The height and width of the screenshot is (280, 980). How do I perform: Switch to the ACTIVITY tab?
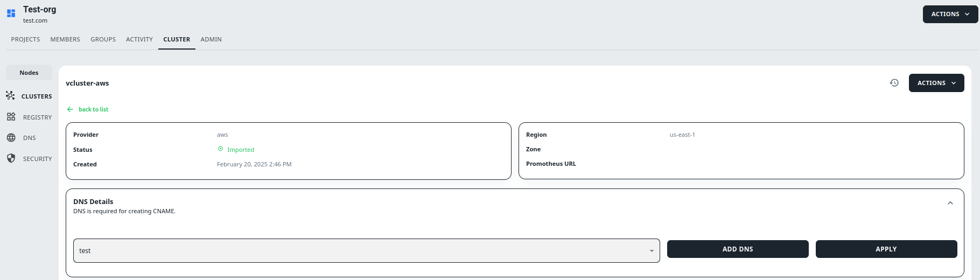point(139,39)
